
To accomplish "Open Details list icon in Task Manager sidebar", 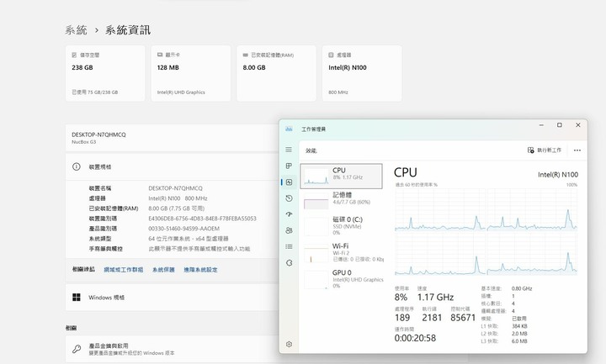I will click(x=289, y=246).
